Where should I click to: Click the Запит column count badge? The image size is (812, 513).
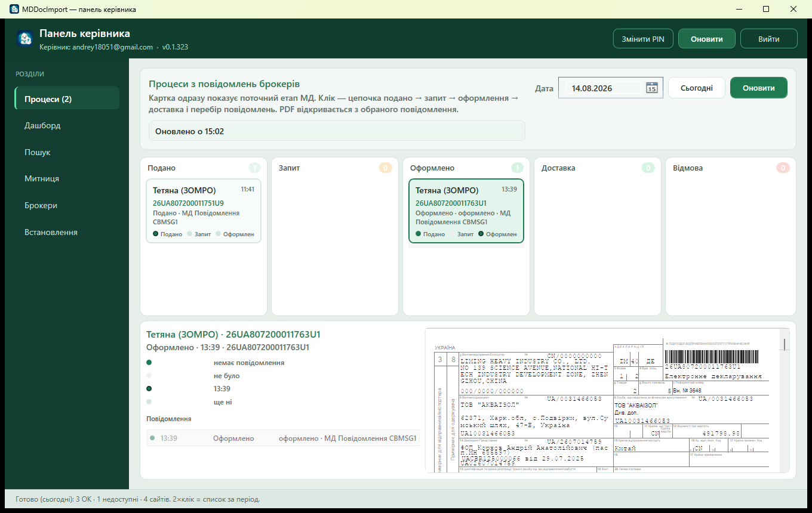[x=385, y=168]
